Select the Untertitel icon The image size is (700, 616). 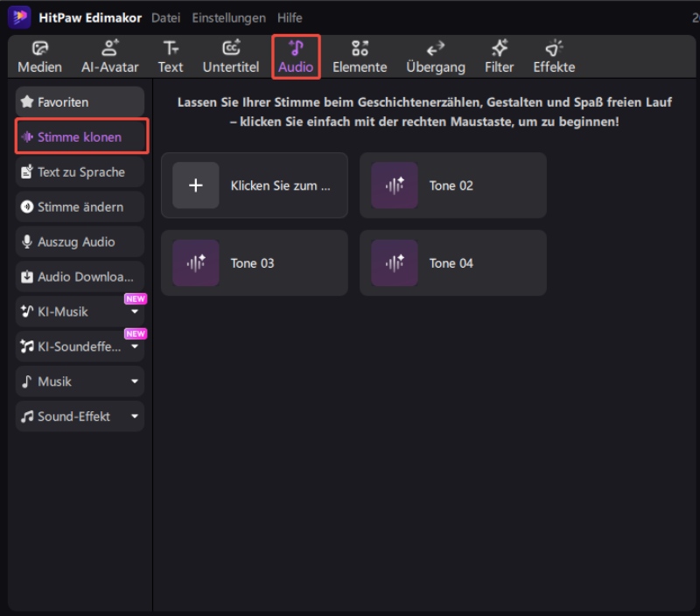click(230, 56)
